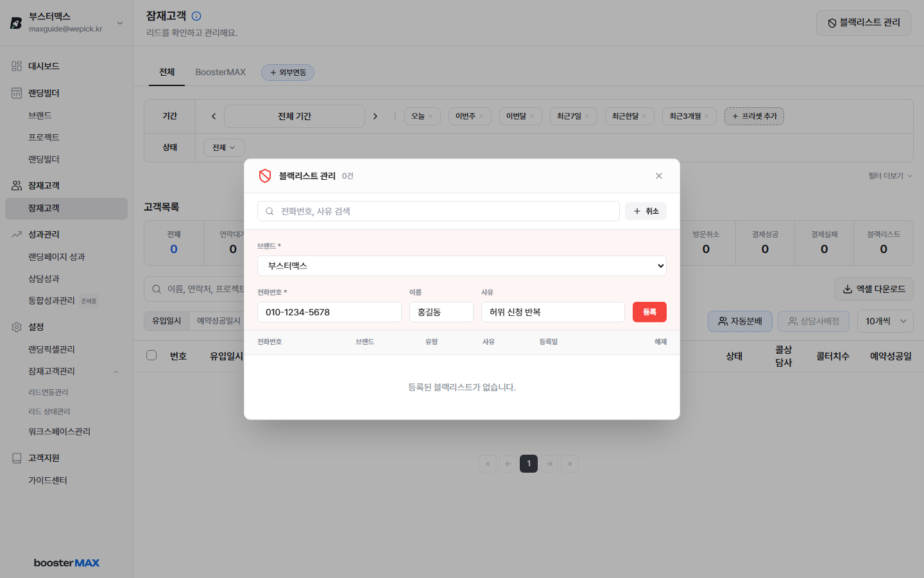The width and height of the screenshot is (924, 578).
Task: Open 블랙리스트 관리 button at top right
Action: point(864,23)
